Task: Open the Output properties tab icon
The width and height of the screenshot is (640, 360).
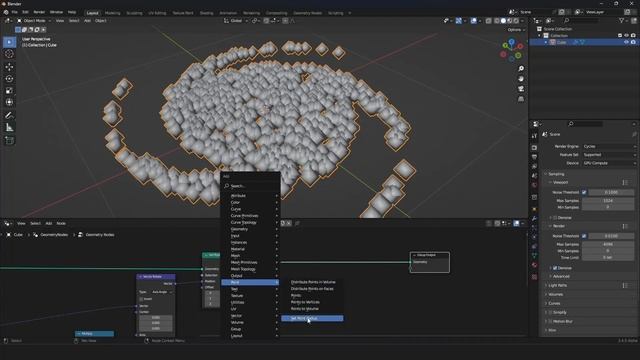Action: tap(534, 157)
